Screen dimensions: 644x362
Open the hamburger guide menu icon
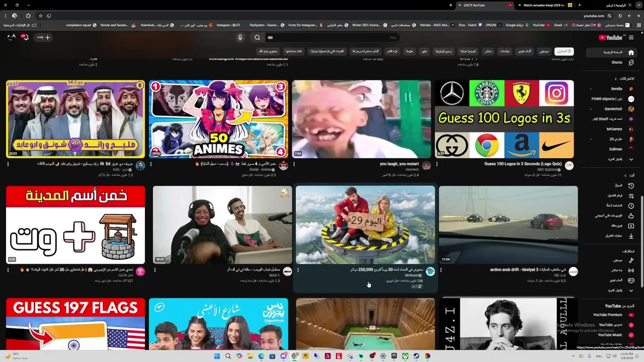pyautogui.click(x=631, y=37)
